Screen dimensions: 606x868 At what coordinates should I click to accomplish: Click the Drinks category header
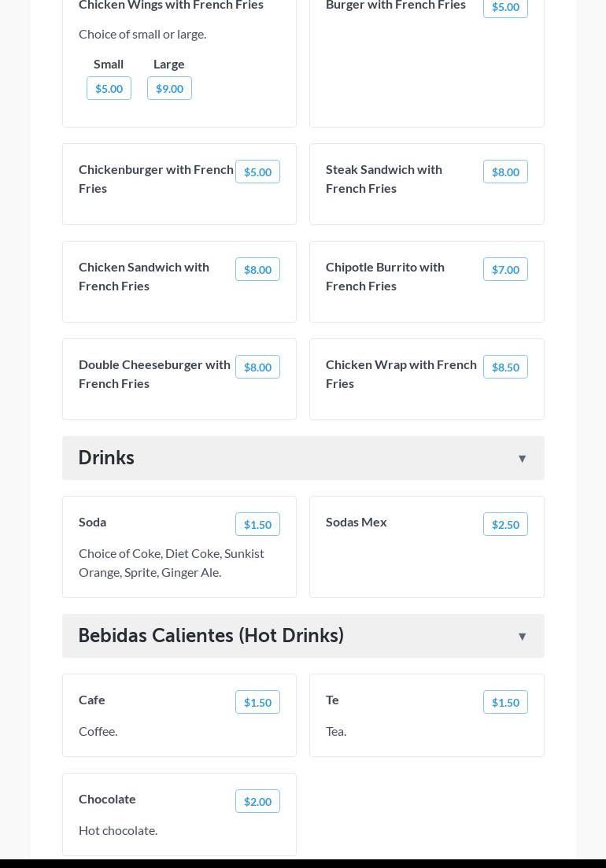click(106, 458)
